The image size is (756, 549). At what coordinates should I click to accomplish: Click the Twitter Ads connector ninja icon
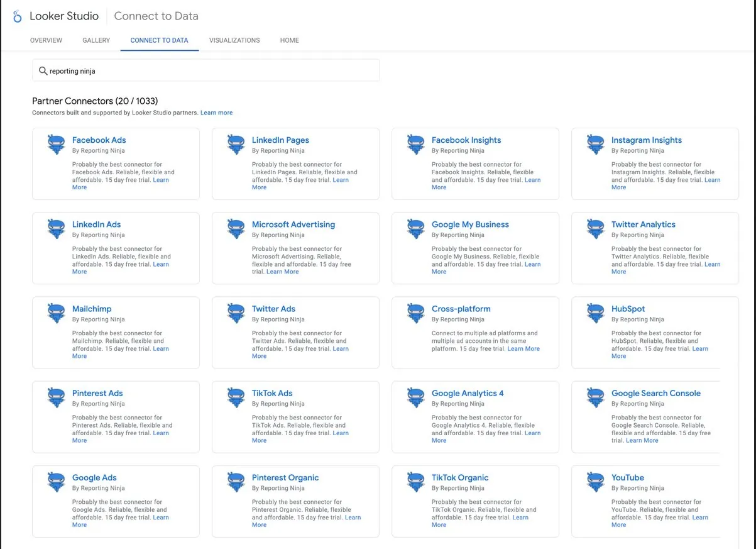pyautogui.click(x=236, y=313)
